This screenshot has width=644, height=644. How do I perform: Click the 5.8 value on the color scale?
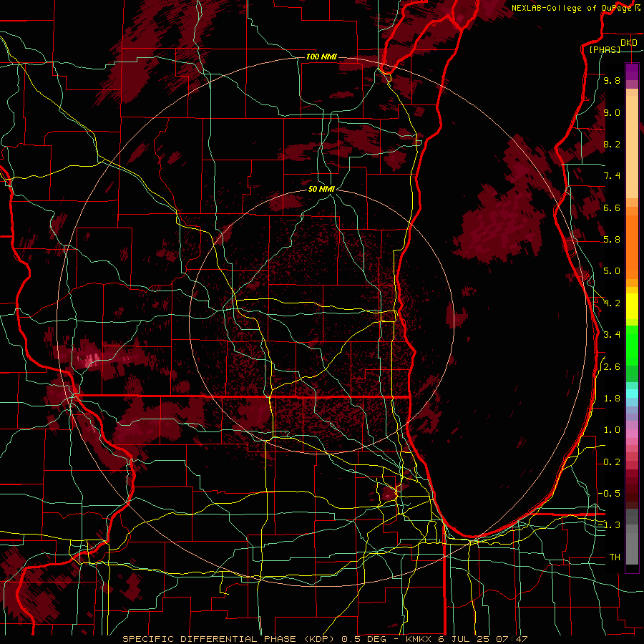612,240
